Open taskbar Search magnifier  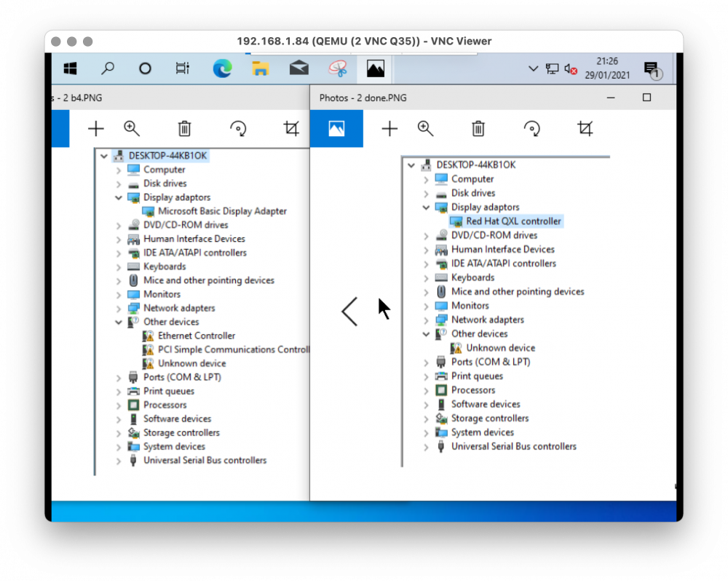tap(108, 68)
